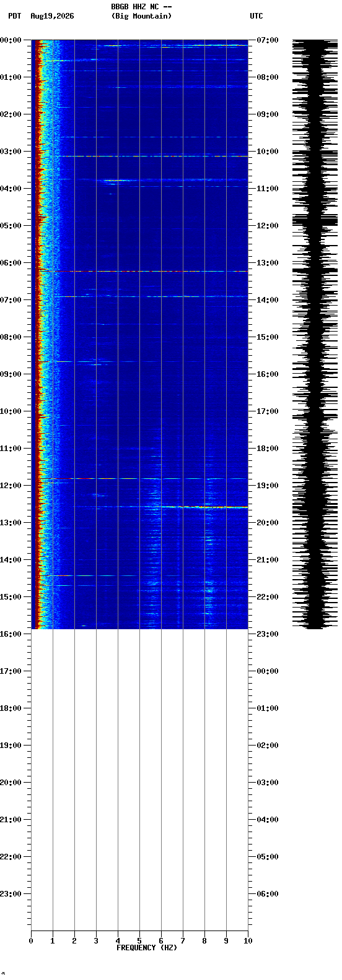Select the 06:00 label on PDT axis
The image size is (342, 980).
(x=11, y=263)
